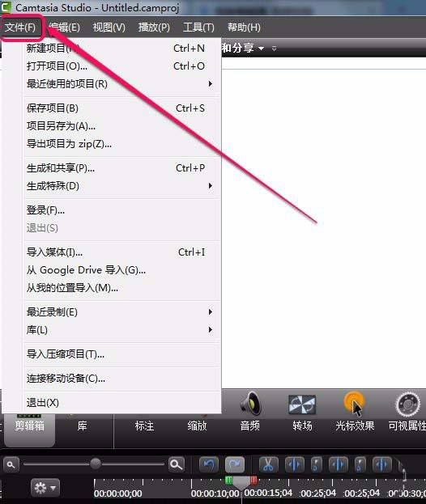This screenshot has width=426, height=504.
Task: Open the 文件(F) menu
Action: coord(20,28)
